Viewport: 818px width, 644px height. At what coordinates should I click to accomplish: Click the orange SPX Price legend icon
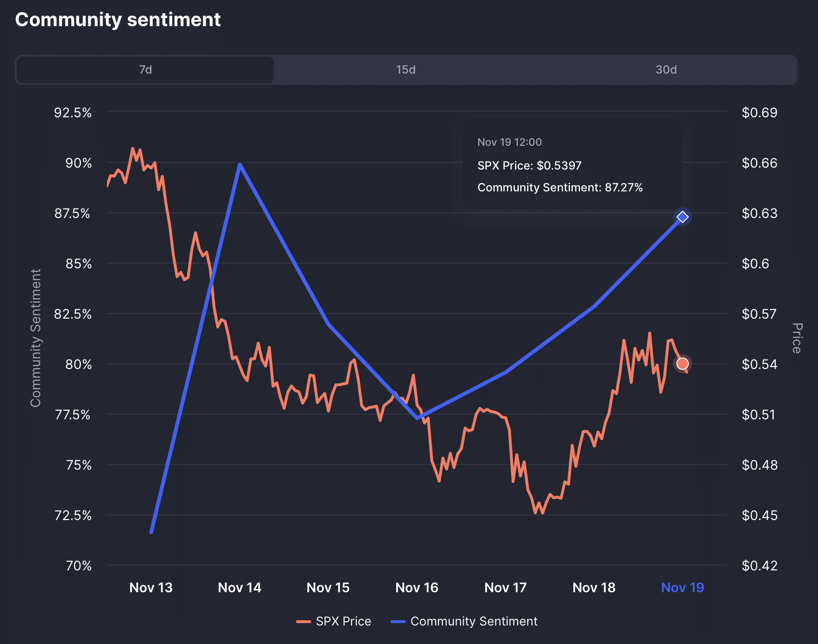pos(304,621)
